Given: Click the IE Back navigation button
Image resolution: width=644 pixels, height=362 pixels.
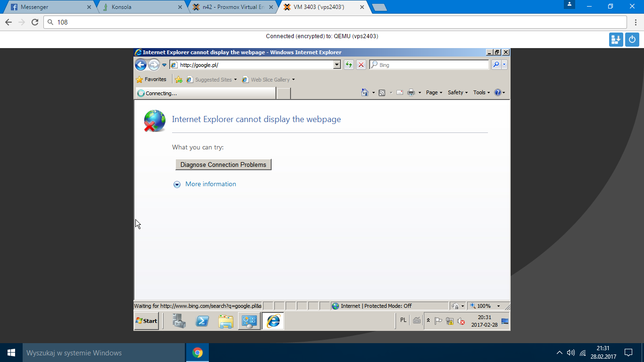Looking at the screenshot, I should 140,65.
